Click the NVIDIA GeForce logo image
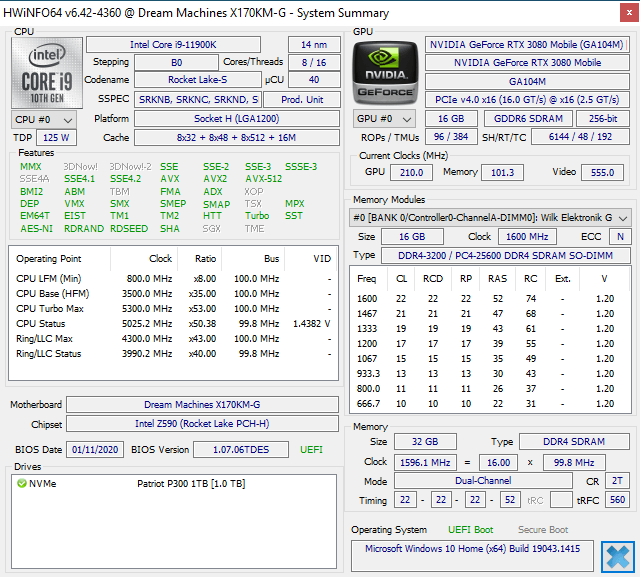 coord(385,73)
